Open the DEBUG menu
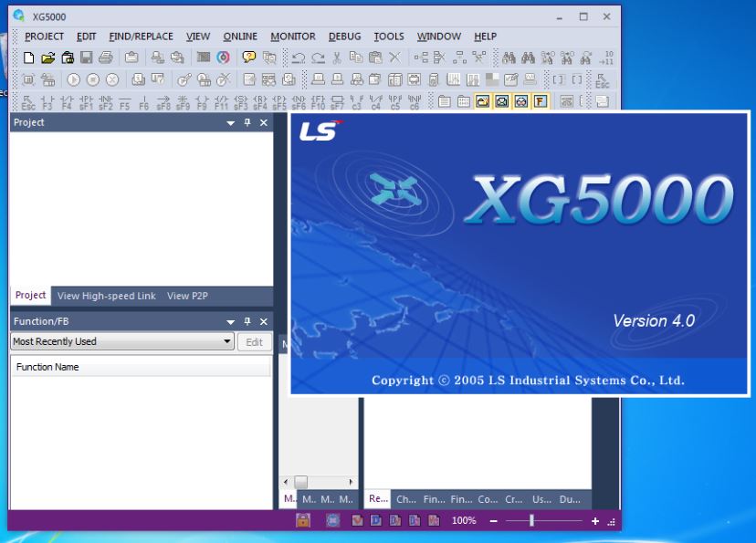Screen dimensions: 756x543 [345, 37]
